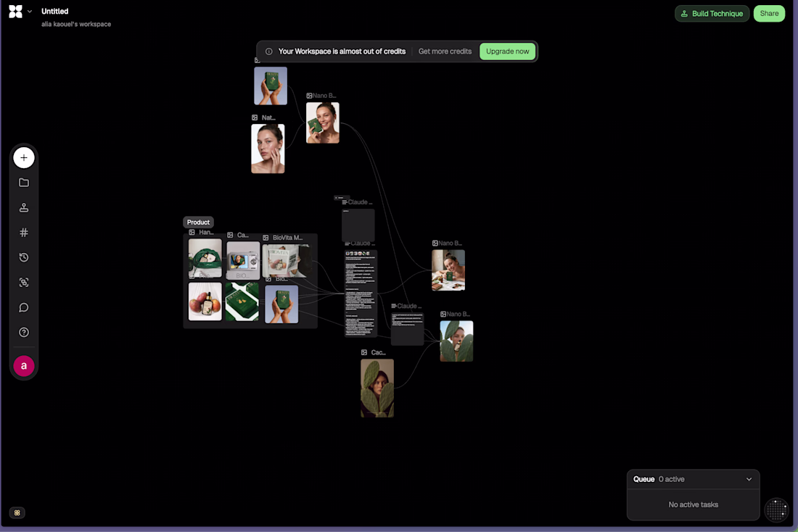Click the small Claude text node near cactus output
798x532 pixels.
[x=407, y=328]
